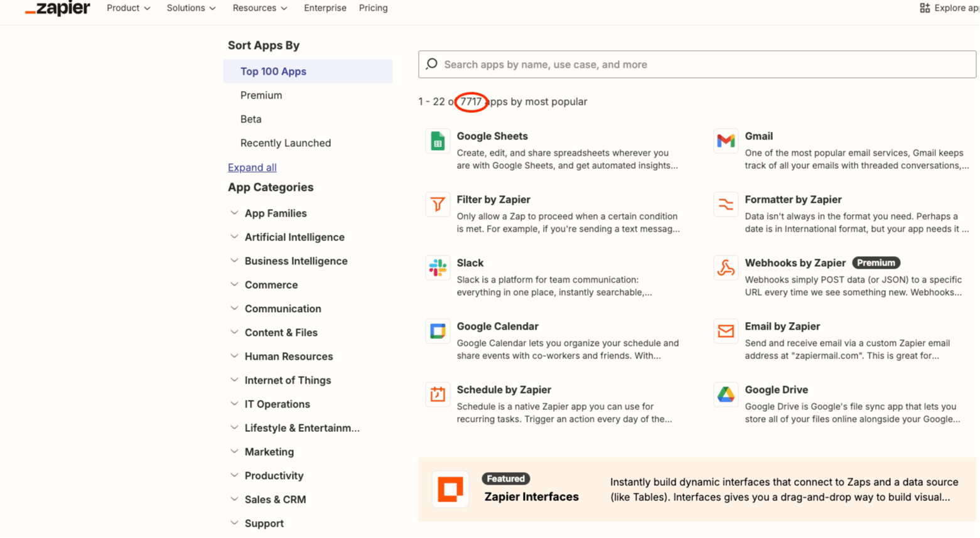Expand the Support category
The image size is (980, 538).
click(x=257, y=524)
